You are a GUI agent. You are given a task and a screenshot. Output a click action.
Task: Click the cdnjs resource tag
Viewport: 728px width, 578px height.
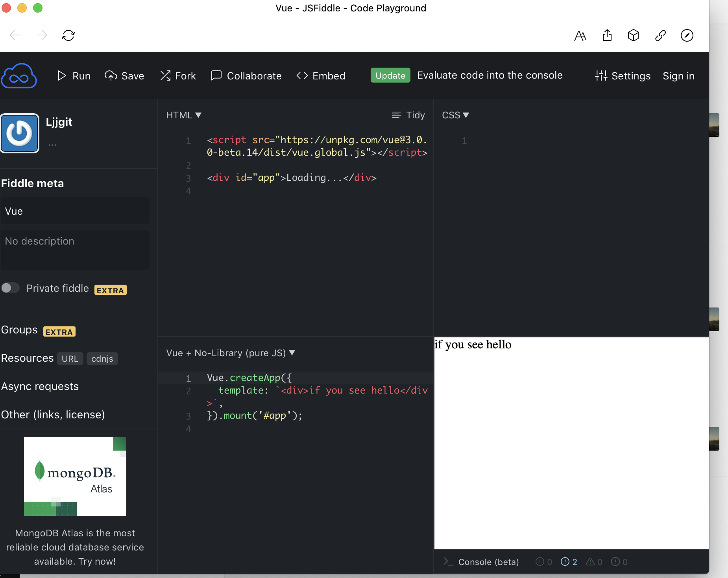102,359
